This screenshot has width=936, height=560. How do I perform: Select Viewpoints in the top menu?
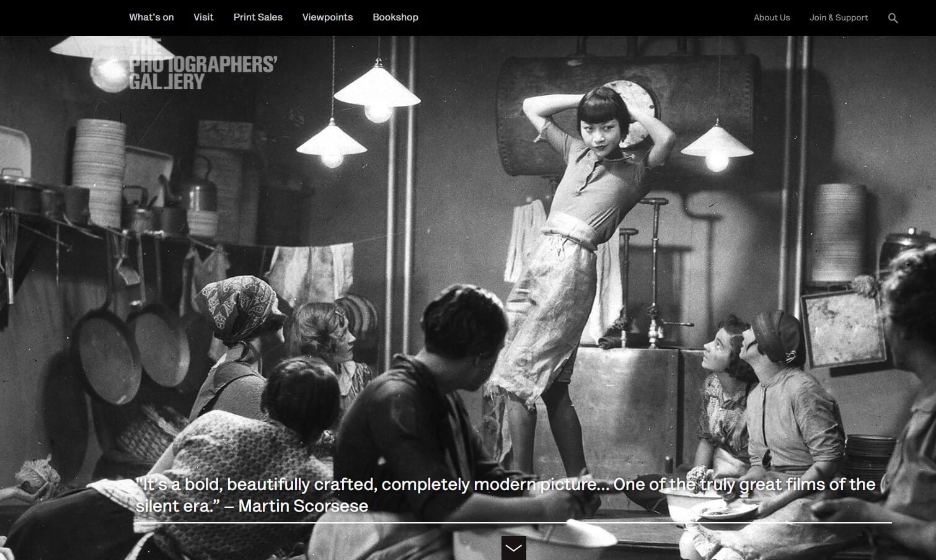(327, 17)
